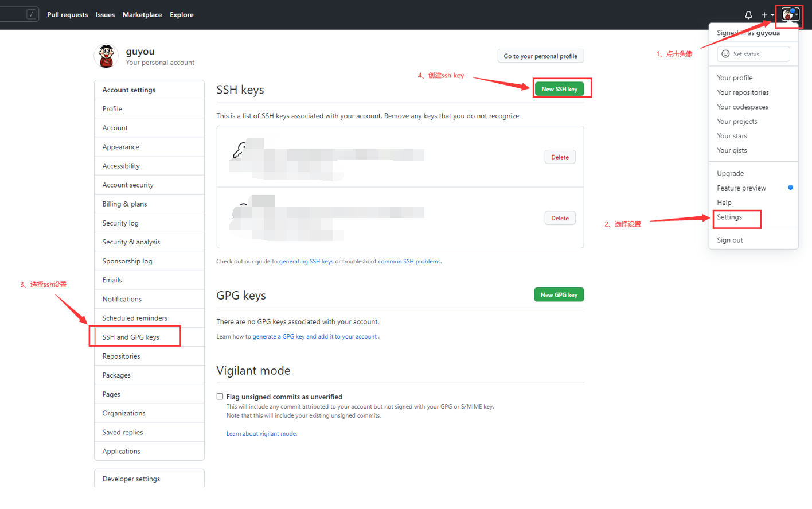Image resolution: width=812 pixels, height=509 pixels.
Task: Select Account in settings sidebar
Action: [x=149, y=127]
